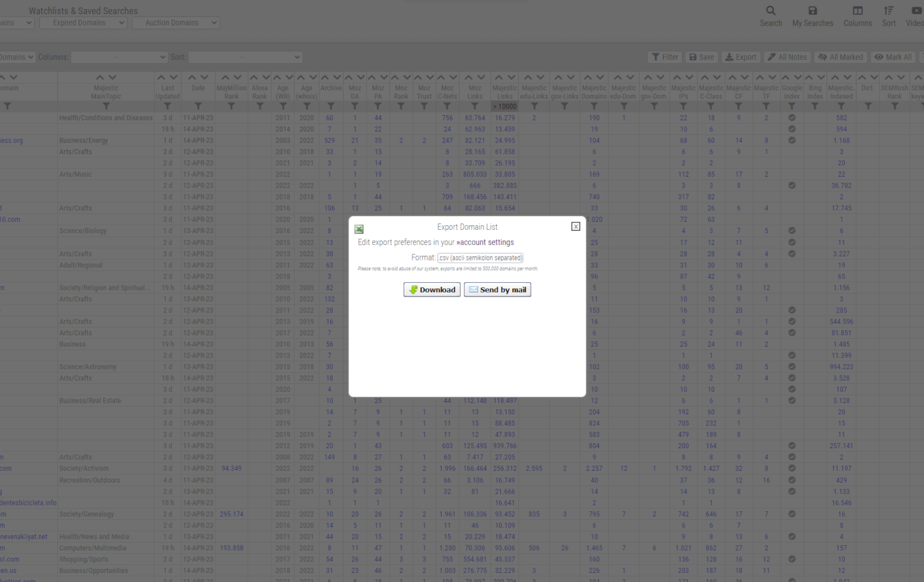Click the All Marked toolbar icon
Image resolution: width=924 pixels, height=582 pixels.
coord(840,57)
